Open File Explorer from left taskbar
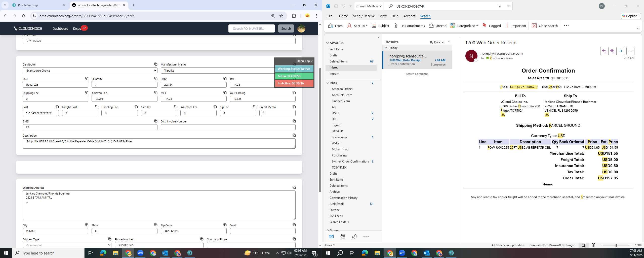This screenshot has height=258, width=644. (115, 253)
